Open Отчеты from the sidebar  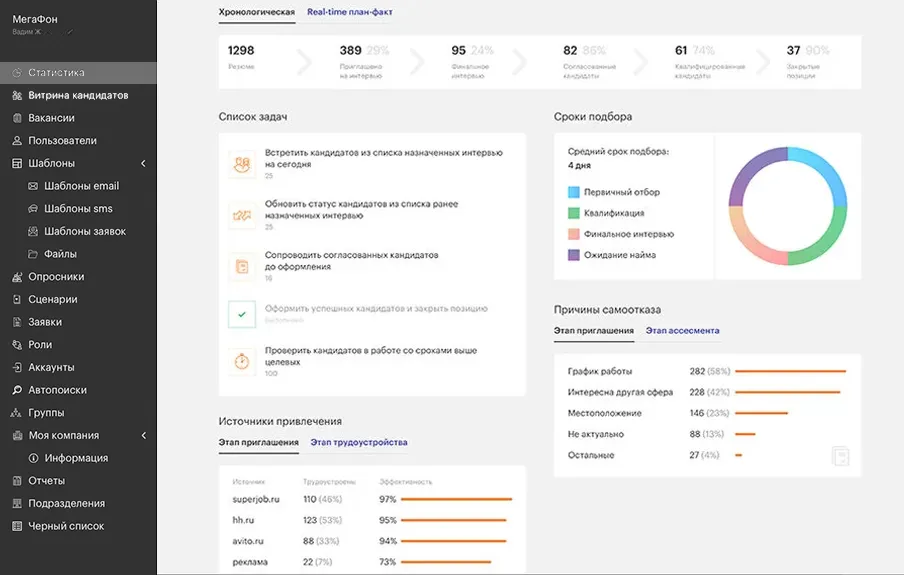pos(46,481)
